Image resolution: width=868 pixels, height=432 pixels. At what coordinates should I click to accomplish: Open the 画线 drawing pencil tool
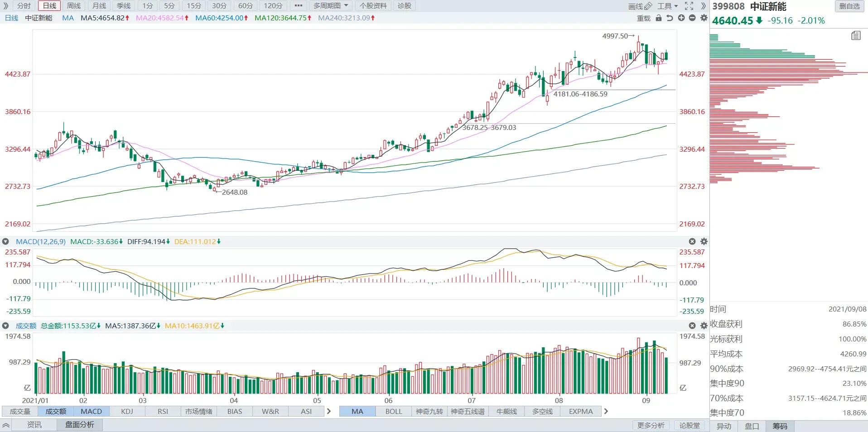point(640,6)
